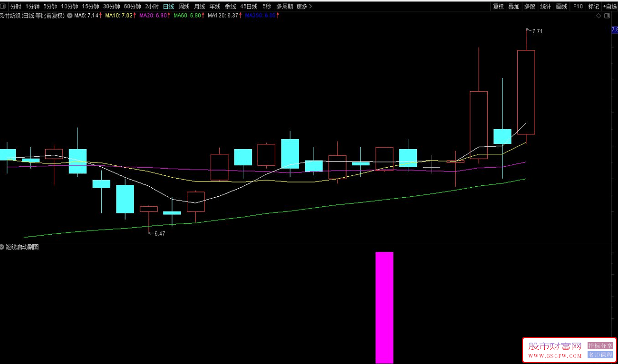Add stock via +自选 button
Image resolution: width=618 pixels, height=364 pixels.
coord(609,7)
